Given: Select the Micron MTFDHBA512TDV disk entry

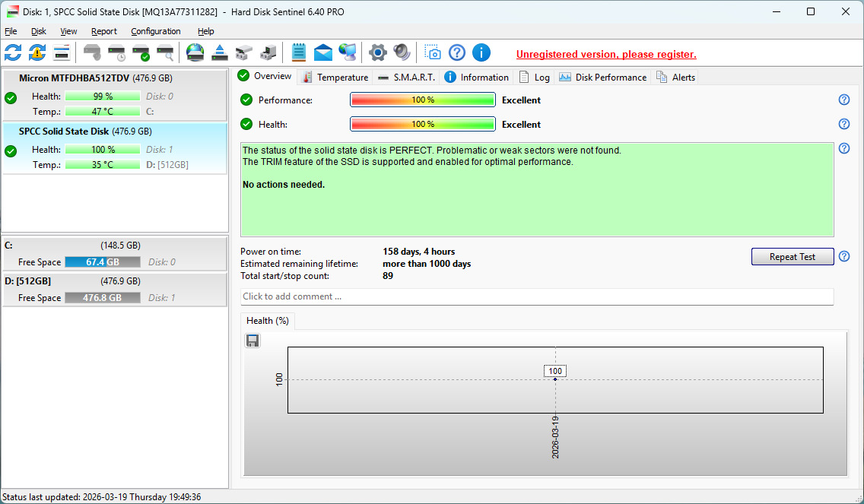Looking at the screenshot, I should (115, 95).
